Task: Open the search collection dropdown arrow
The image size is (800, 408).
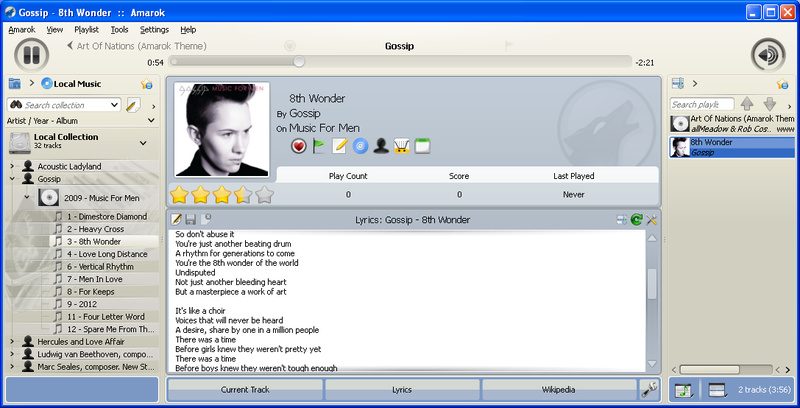Action: 114,105
